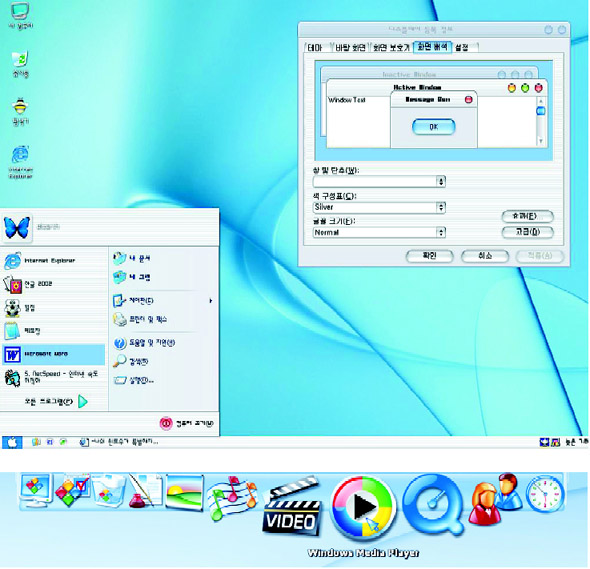Open the messenger people icon in the dock
Viewport: 590px width, 569px height.
496,500
